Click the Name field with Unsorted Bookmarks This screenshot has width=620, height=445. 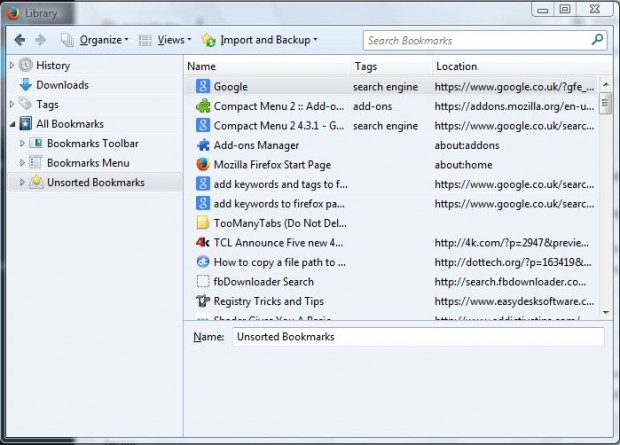point(418,337)
